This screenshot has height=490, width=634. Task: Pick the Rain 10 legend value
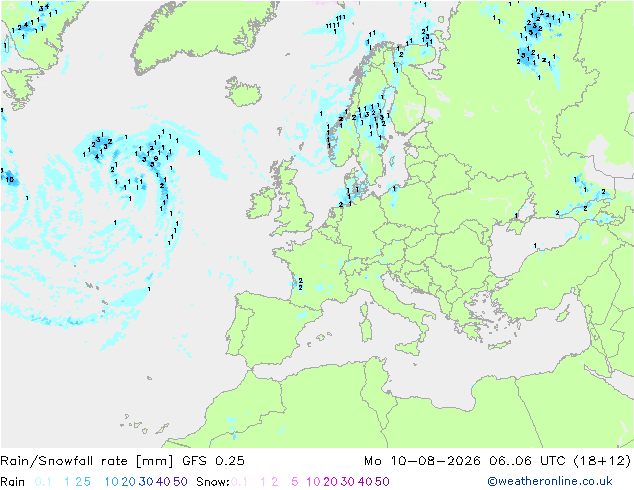tap(112, 482)
